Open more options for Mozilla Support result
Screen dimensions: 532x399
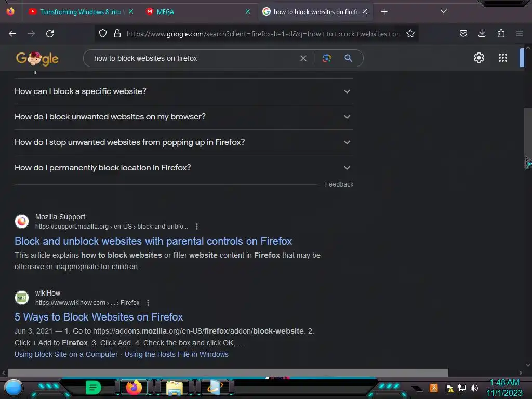point(197,227)
